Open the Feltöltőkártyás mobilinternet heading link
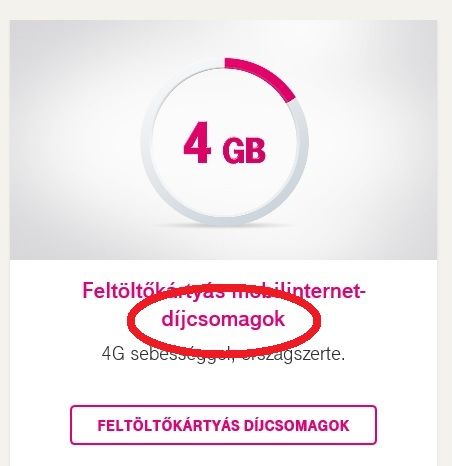 click(x=224, y=305)
